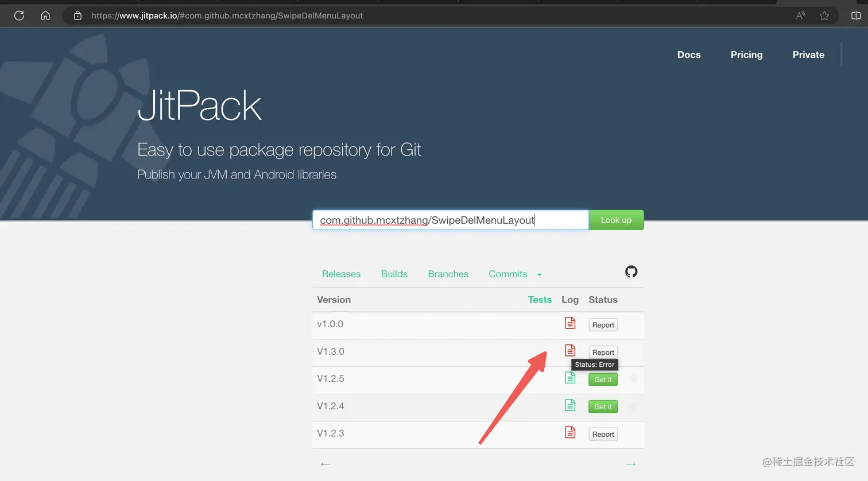Open the GitHub repository icon

pos(631,271)
